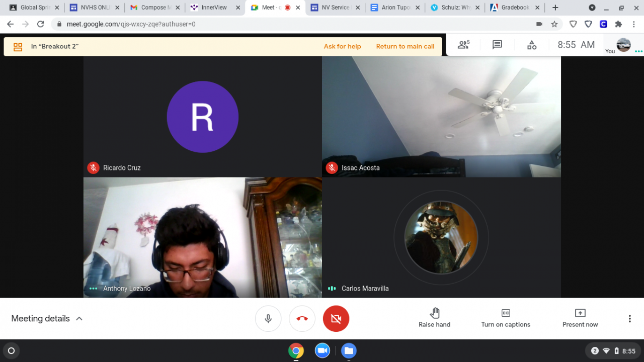Select your own video thumbnail labeled You
Screen dimensions: 644x362
(623, 45)
